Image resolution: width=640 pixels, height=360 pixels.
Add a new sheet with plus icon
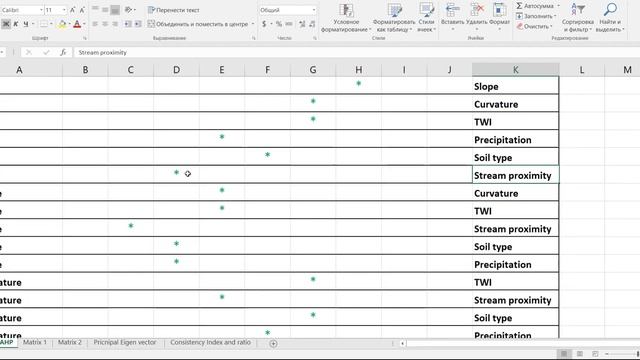click(x=273, y=344)
